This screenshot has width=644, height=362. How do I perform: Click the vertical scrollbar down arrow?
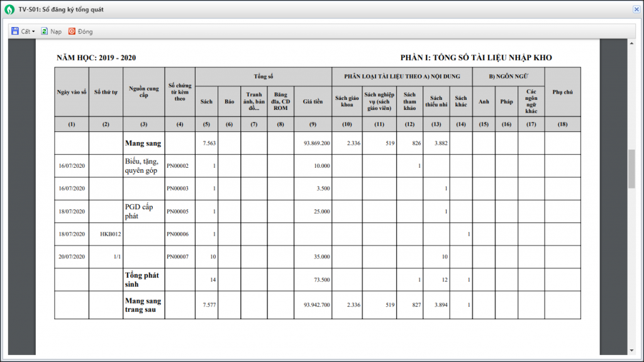pos(631,351)
